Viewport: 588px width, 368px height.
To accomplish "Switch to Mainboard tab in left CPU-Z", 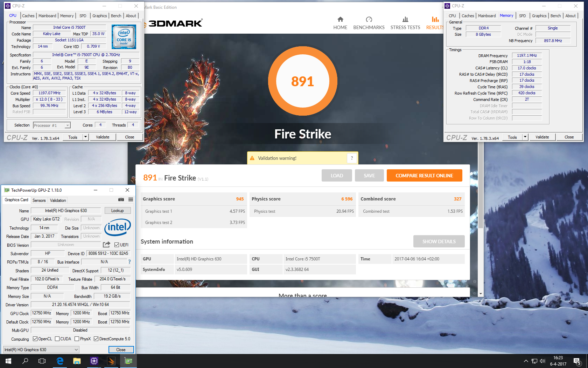I will coord(47,16).
